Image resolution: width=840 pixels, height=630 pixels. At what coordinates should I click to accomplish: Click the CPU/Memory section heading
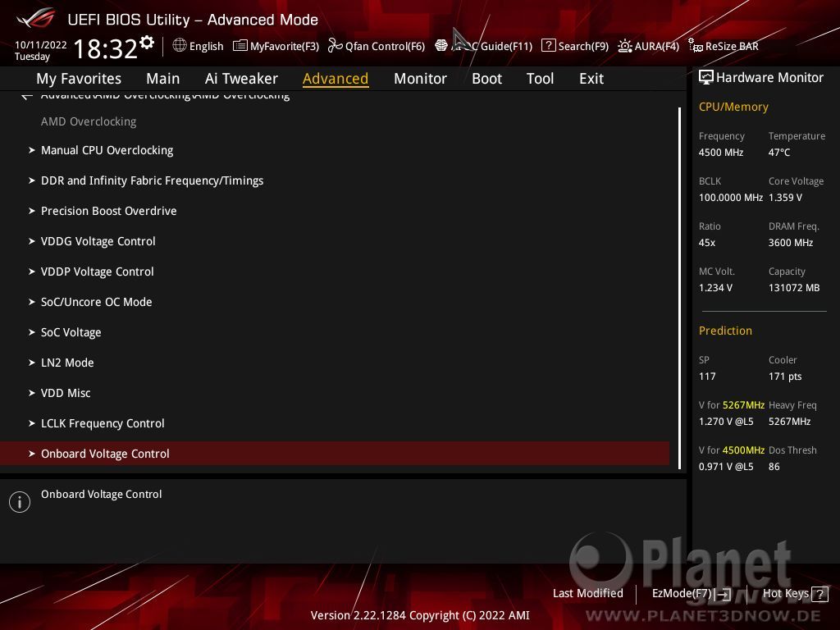point(733,107)
